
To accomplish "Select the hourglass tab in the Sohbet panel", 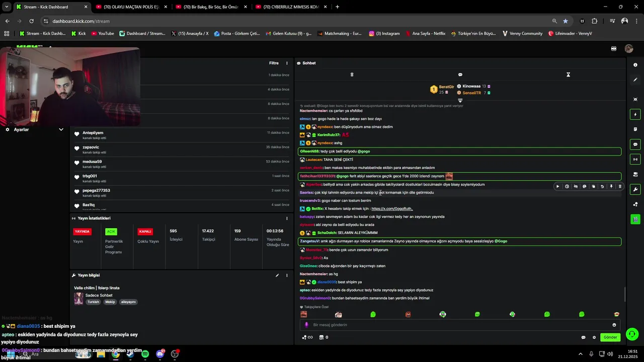I will 568,74.
